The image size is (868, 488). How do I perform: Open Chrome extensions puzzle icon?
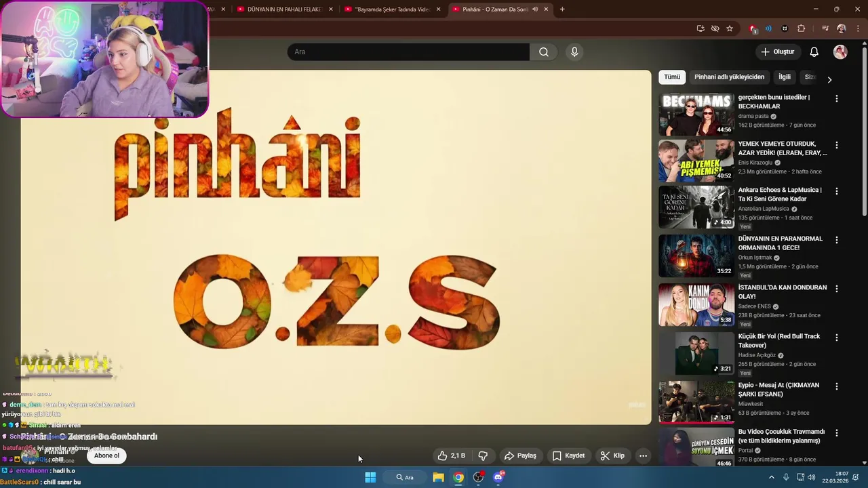[802, 28]
